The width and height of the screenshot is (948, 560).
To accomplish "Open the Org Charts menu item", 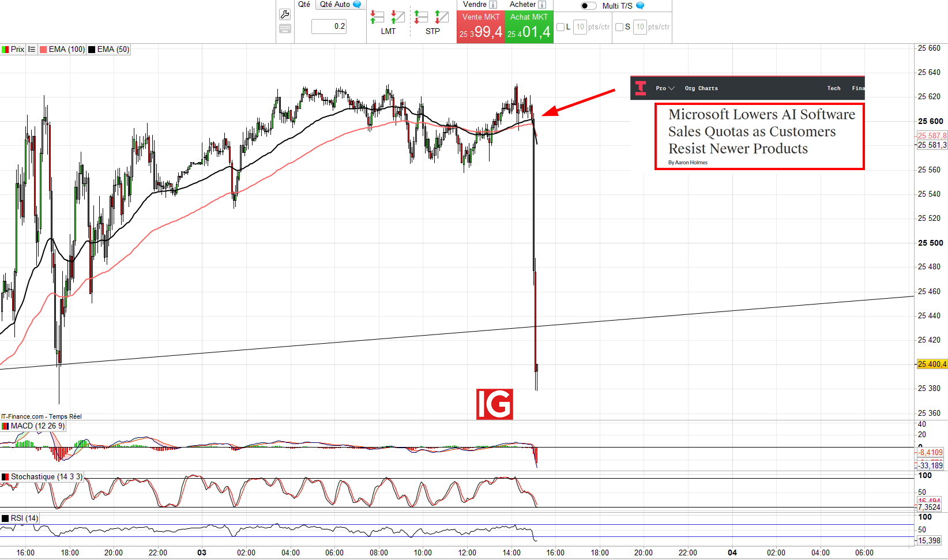I will [x=701, y=88].
